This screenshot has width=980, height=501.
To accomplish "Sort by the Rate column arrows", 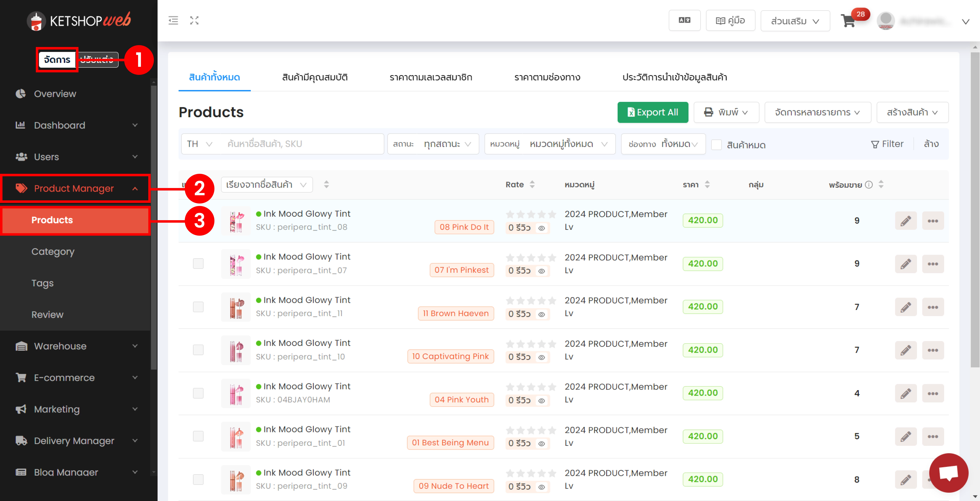I will 532,185.
